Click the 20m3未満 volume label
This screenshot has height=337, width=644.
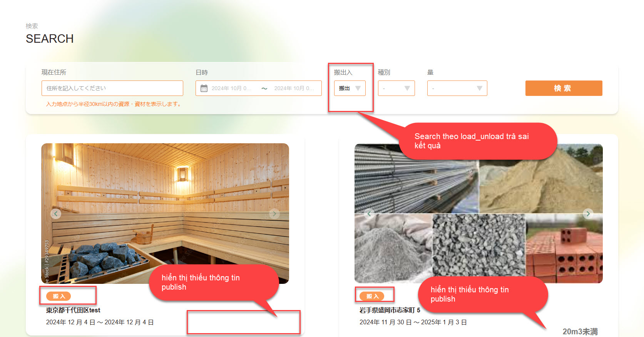pos(580,332)
